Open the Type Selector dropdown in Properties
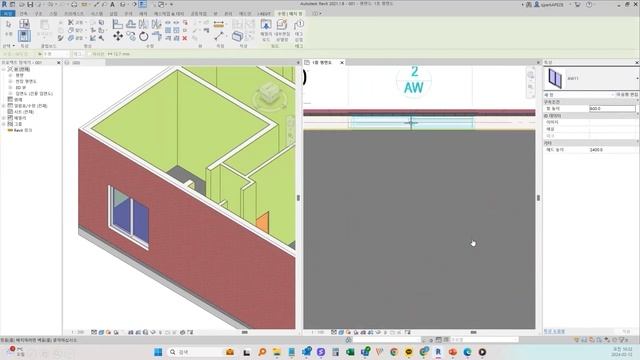 pyautogui.click(x=637, y=78)
